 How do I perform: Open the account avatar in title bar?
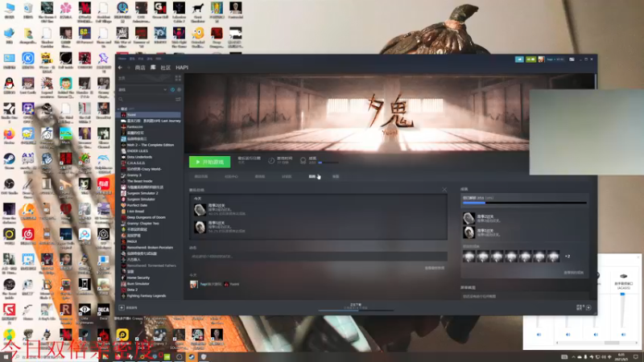click(x=541, y=60)
